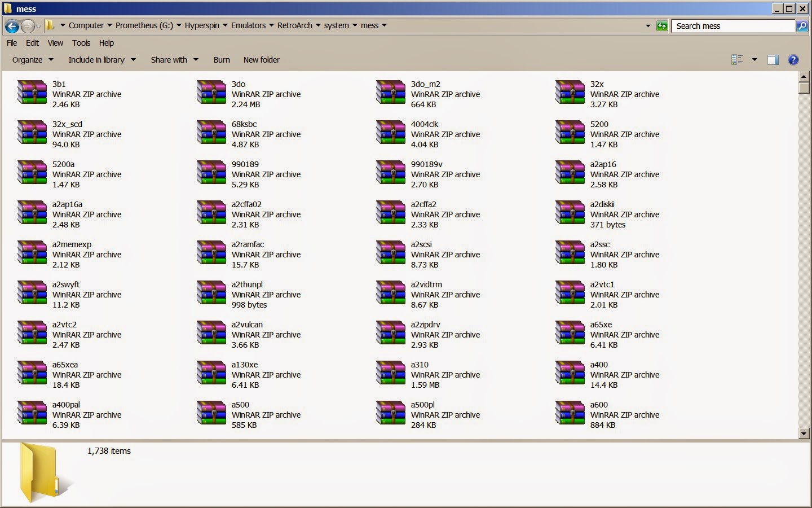This screenshot has width=812, height=508.
Task: Select the a2zipdrv file name
Action: pos(426,325)
